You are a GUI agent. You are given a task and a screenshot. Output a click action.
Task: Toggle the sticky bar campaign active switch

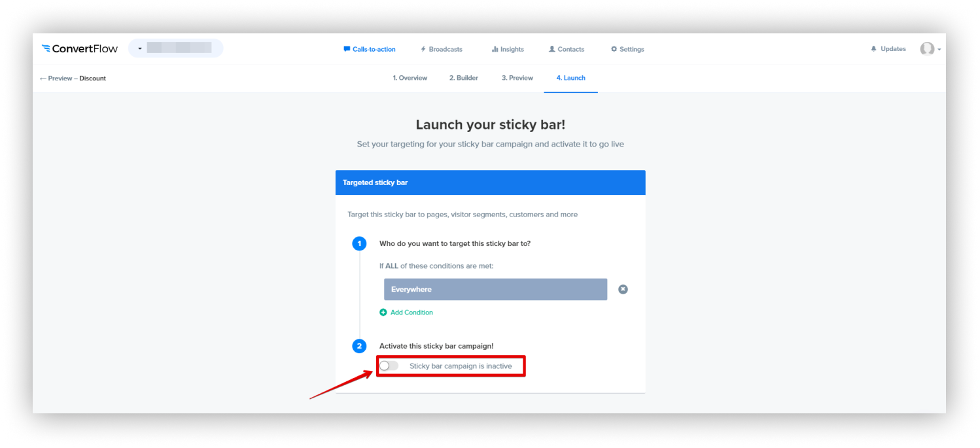tap(389, 366)
